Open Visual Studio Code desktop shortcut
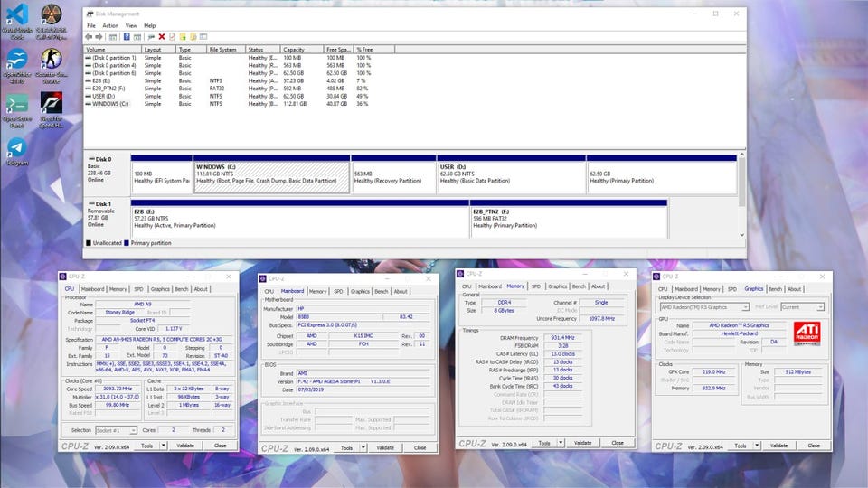Image resolution: width=868 pixels, height=488 pixels. 17,22
